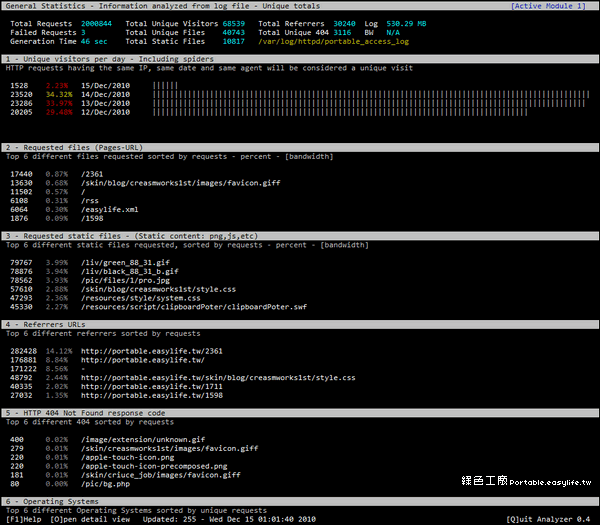Click the 34.32% percentage for 14/Dec/2010
This screenshot has width=600, height=525.
(x=59, y=95)
